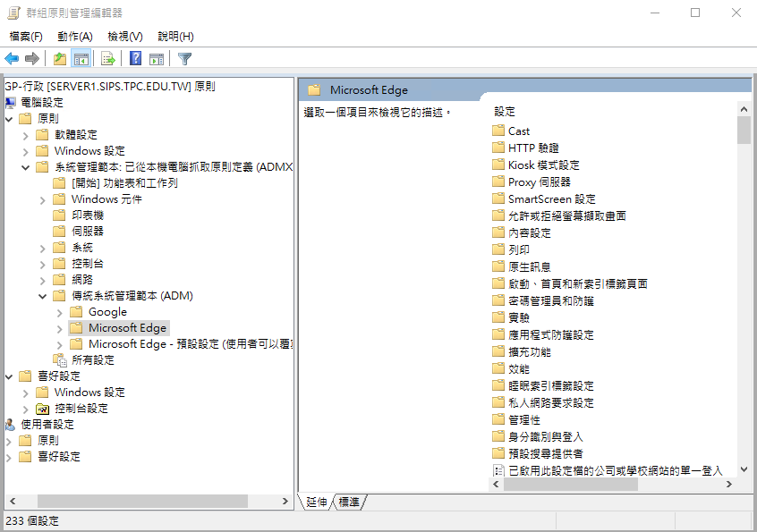The height and width of the screenshot is (532, 757).
Task: Click the 已啟用此設定檔 policy setting icon
Action: tap(498, 470)
